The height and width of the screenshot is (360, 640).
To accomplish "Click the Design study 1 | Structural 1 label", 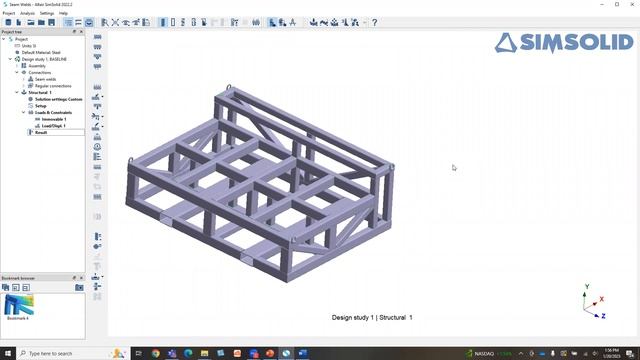I will click(x=372, y=317).
